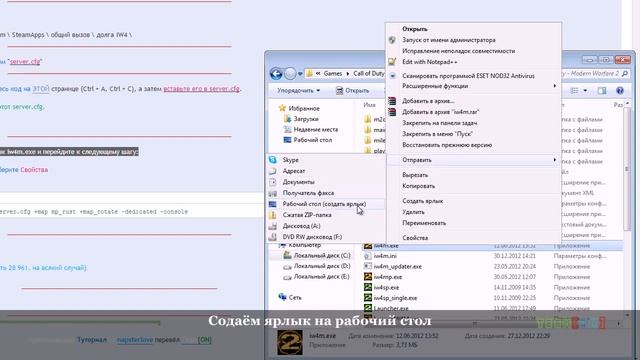Choose Исправление неполадок совместимости
The image size is (640, 360).
click(x=458, y=51)
